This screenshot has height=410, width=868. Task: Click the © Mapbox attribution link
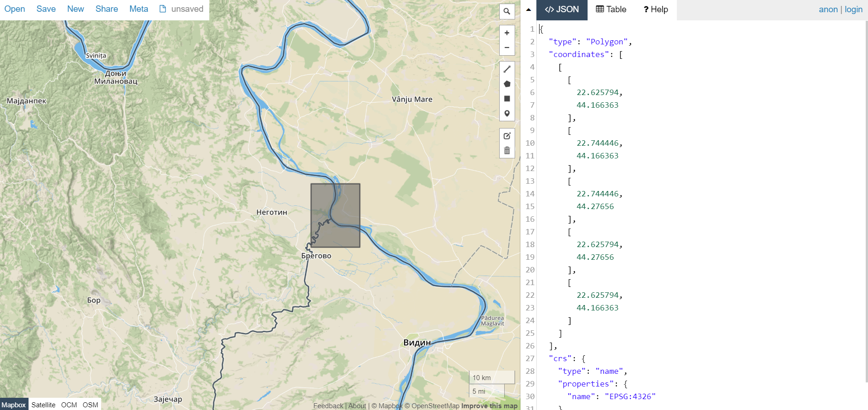click(387, 406)
